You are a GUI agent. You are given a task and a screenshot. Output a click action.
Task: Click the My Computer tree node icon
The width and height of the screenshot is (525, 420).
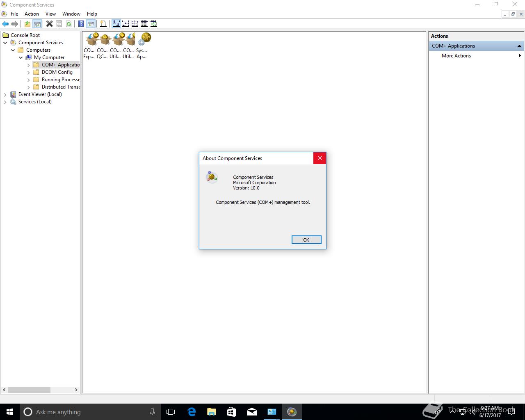click(x=29, y=57)
